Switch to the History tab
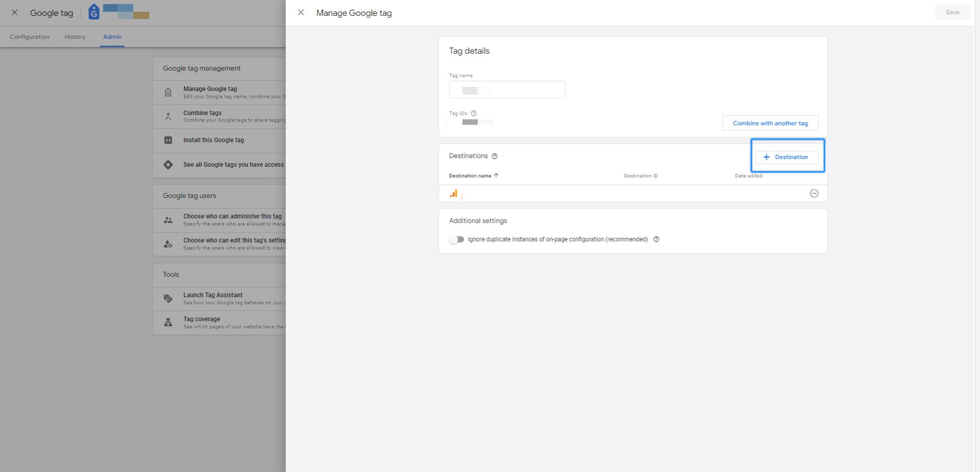Viewport: 980px width, 472px height. [75, 37]
